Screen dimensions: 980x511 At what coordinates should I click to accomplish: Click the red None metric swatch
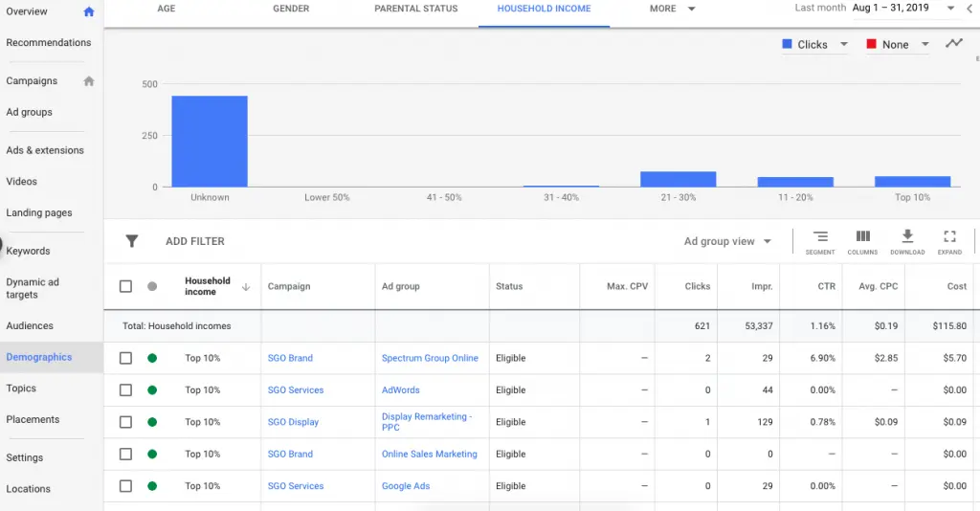tap(872, 44)
